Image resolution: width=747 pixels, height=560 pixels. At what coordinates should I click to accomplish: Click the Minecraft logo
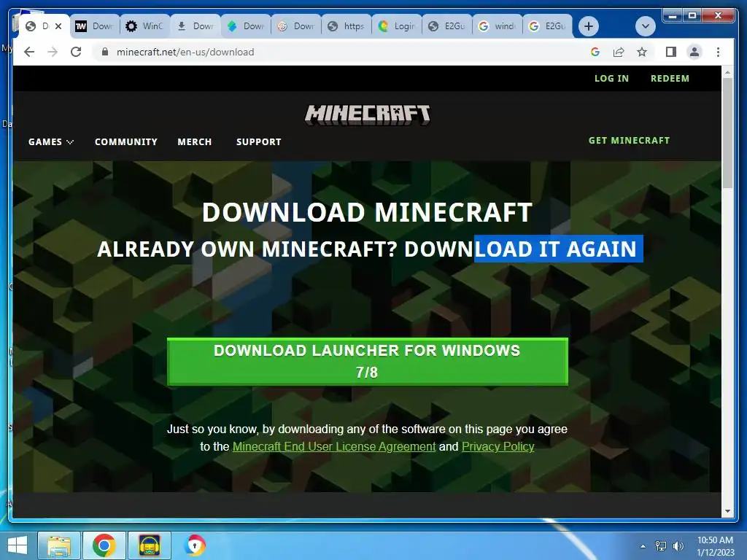[x=368, y=114]
